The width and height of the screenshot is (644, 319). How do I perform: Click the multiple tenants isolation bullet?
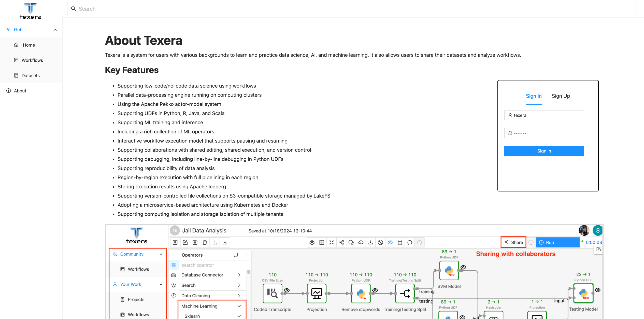point(200,214)
